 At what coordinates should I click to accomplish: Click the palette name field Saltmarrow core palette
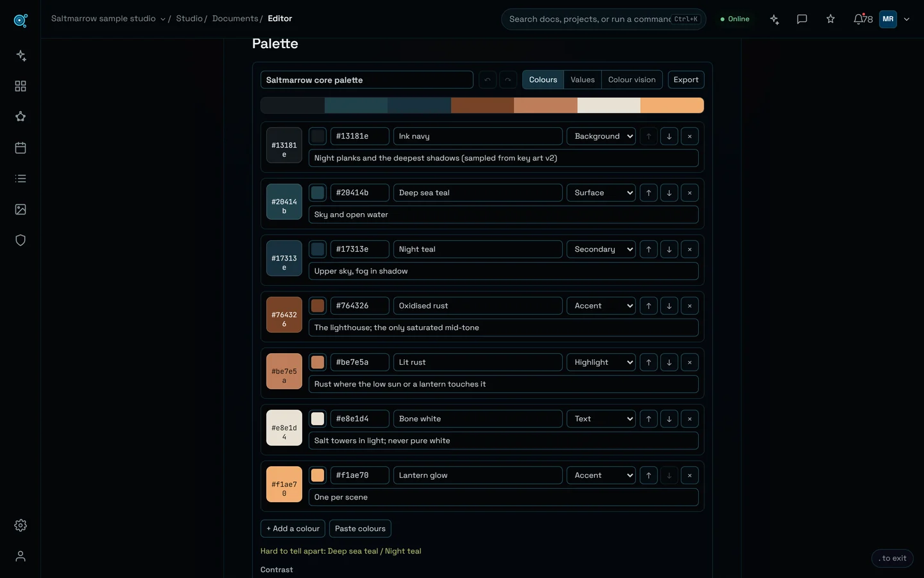point(367,80)
